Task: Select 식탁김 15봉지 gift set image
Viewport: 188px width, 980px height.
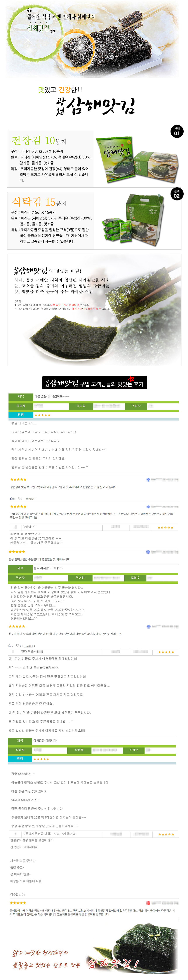Action: point(137,221)
